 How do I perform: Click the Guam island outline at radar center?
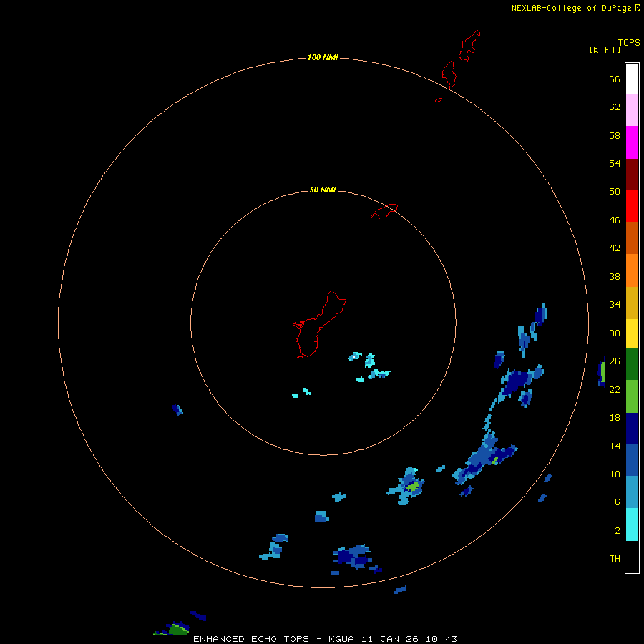[x=320, y=324]
